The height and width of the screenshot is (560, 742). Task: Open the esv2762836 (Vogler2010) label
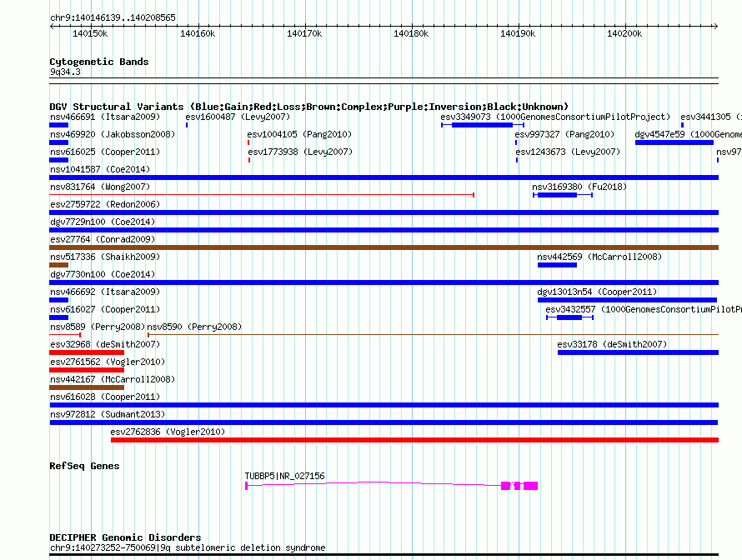point(168,432)
